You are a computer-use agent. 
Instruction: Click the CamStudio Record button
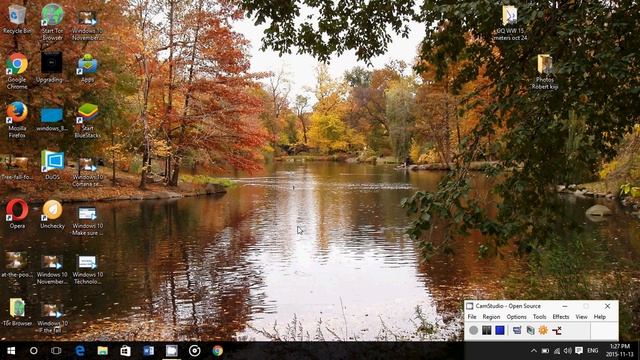473,330
